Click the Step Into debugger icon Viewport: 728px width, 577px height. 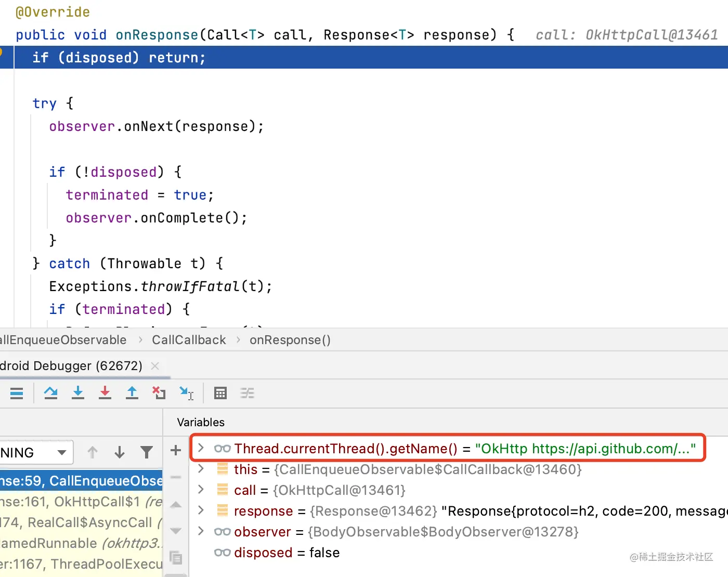(x=78, y=393)
